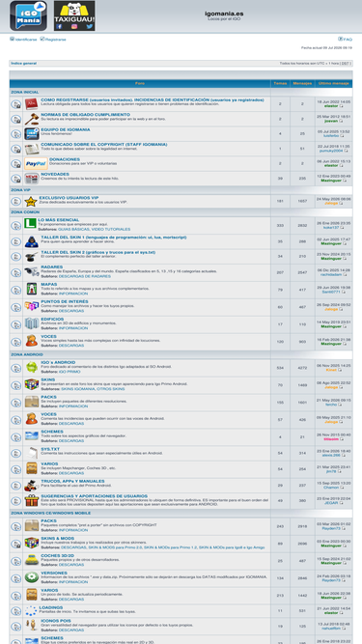The image size is (362, 644).
Task: Open the IGO PRIMO subforum
Action: 70,372
